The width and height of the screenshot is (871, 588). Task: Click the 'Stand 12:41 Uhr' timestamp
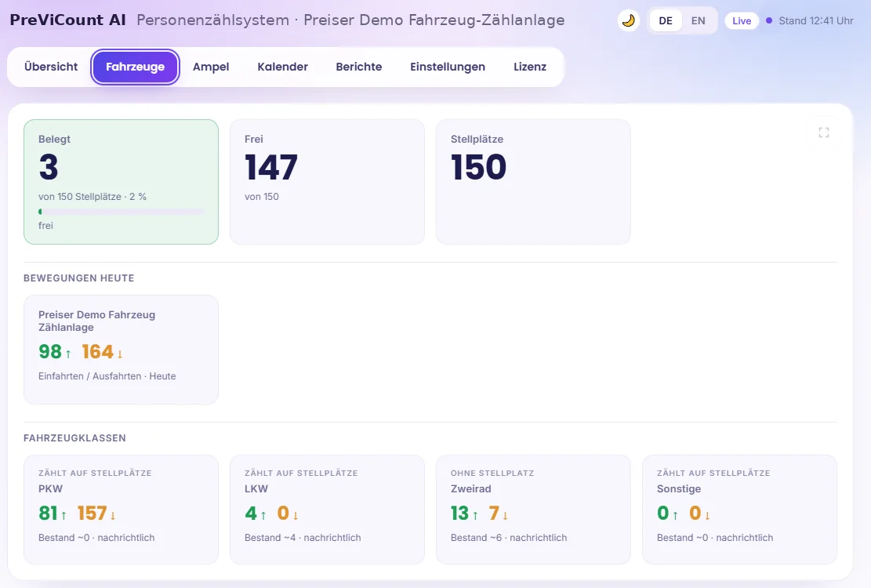tap(815, 20)
